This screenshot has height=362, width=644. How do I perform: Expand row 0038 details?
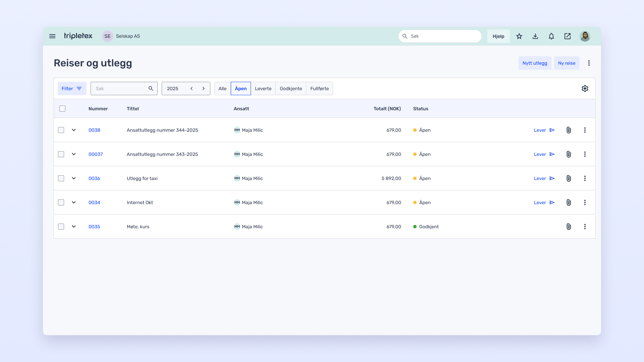click(74, 130)
